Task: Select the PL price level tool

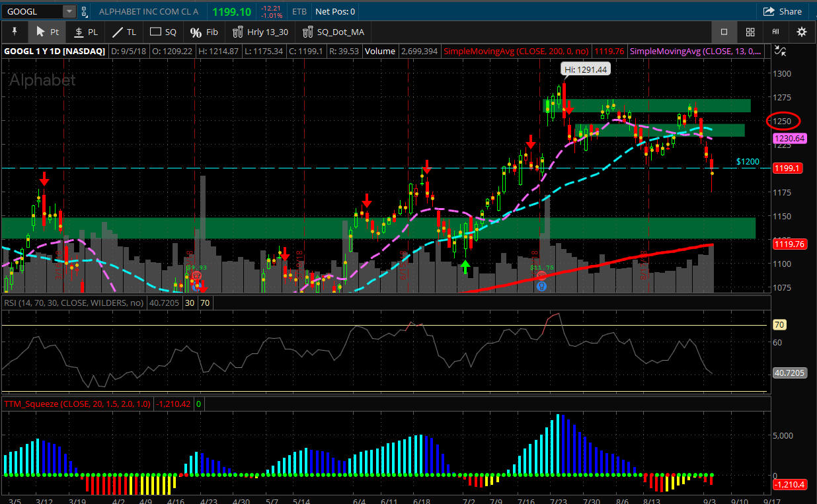Action: point(85,32)
